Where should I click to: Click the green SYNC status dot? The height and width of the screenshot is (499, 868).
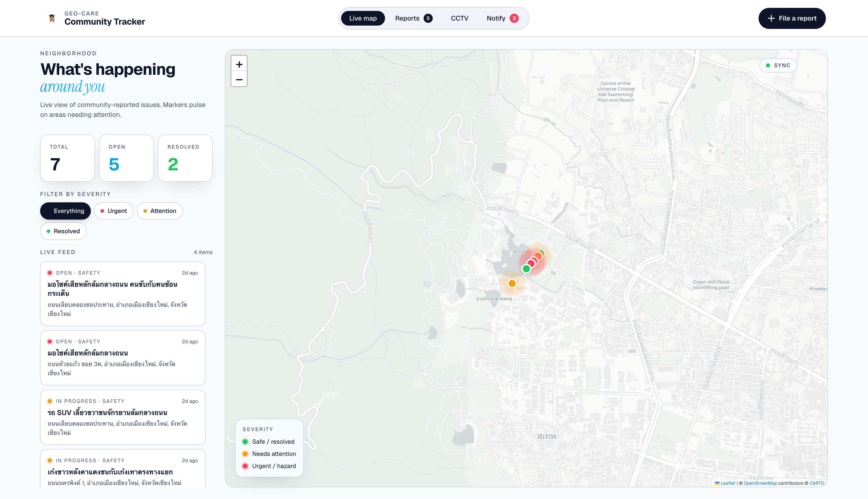[768, 65]
